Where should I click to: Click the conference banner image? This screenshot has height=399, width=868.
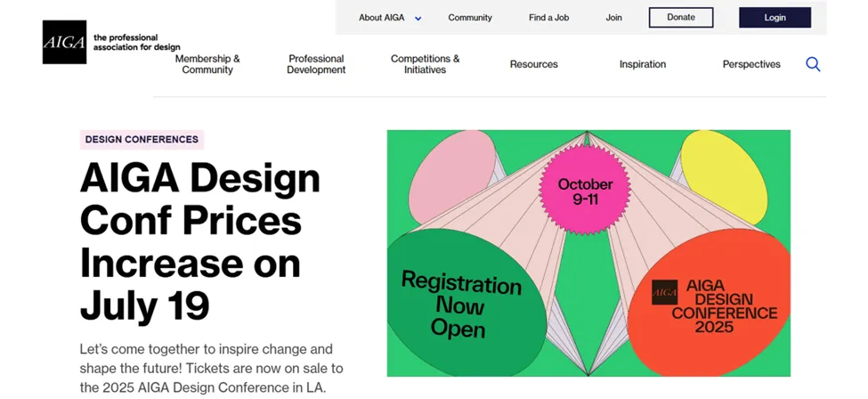588,253
